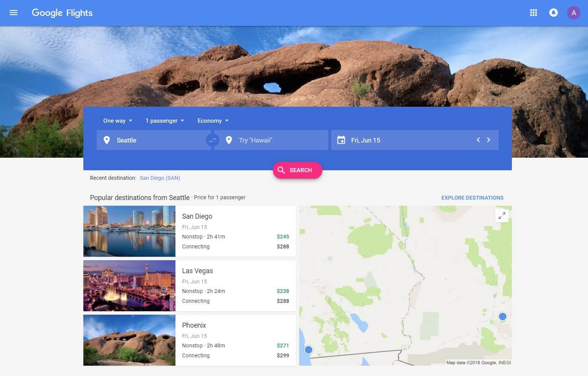Open the Economy cabin class dropdown

pos(213,120)
